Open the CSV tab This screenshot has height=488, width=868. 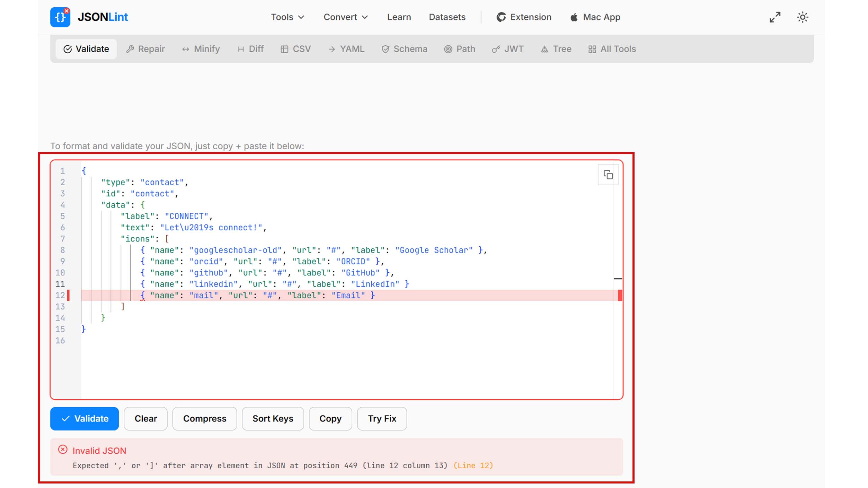coord(296,49)
